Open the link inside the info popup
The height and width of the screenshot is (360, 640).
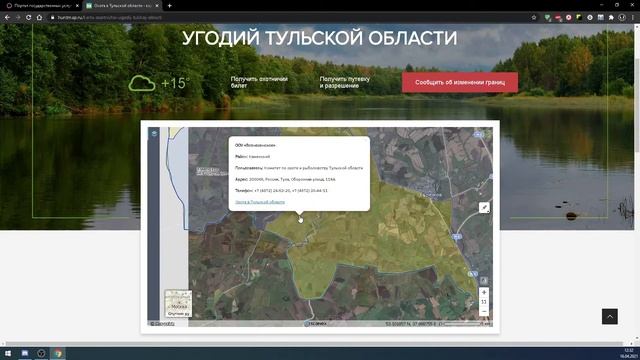point(260,202)
